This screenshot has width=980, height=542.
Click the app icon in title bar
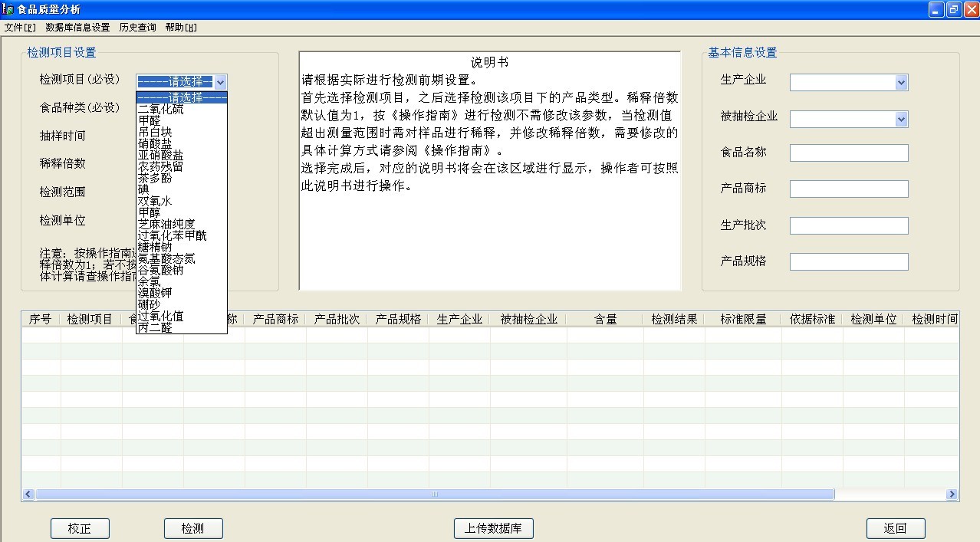[8, 9]
